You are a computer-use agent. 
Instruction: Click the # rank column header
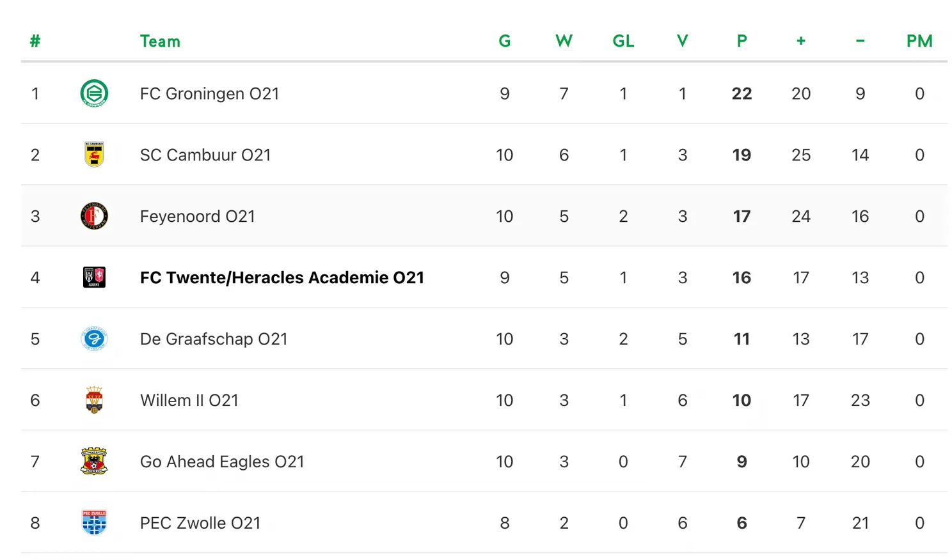[x=35, y=42]
